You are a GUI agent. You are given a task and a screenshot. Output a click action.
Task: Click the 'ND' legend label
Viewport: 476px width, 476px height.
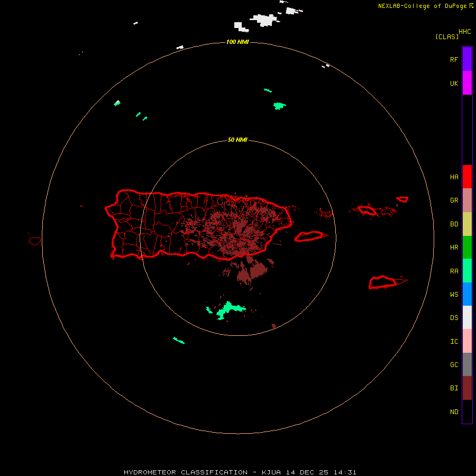(454, 412)
